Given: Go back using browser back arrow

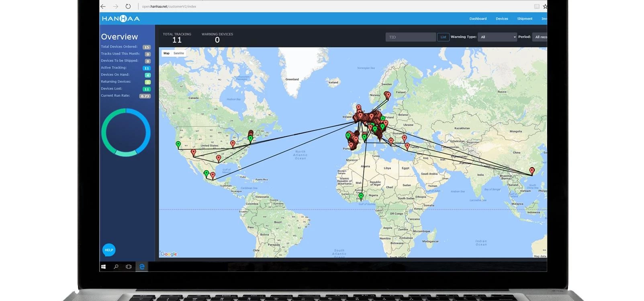Looking at the screenshot, I should (103, 6).
